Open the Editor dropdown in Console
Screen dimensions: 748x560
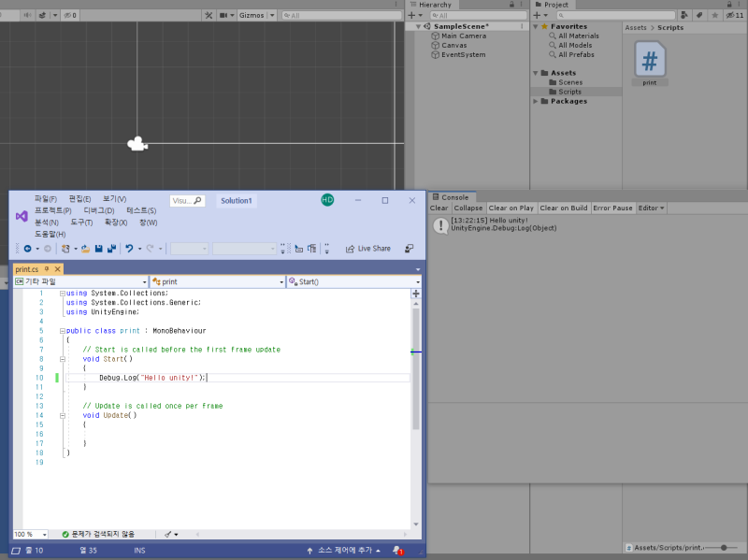(x=651, y=208)
